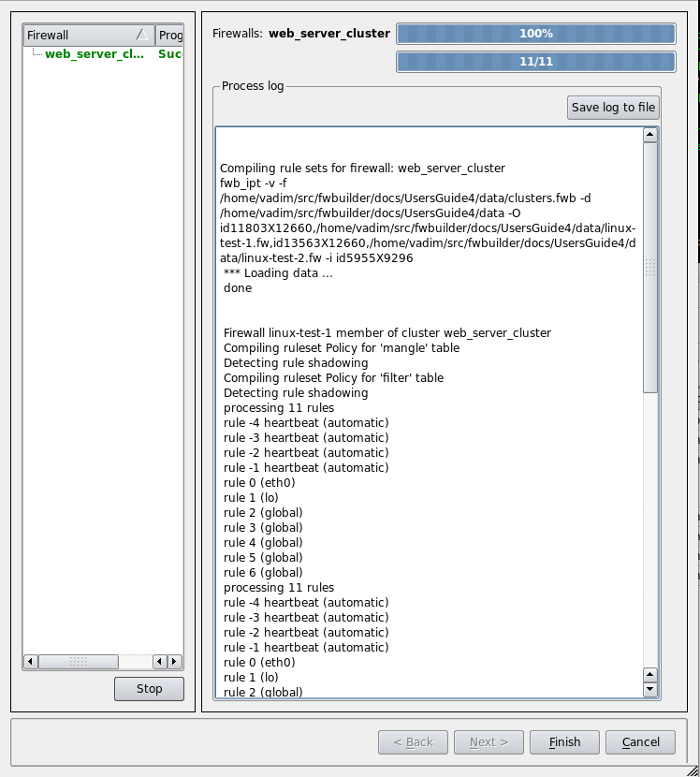Click the process log vertical scrollbar thumb
Image resolution: width=700 pixels, height=777 pixels.
pyautogui.click(x=650, y=267)
